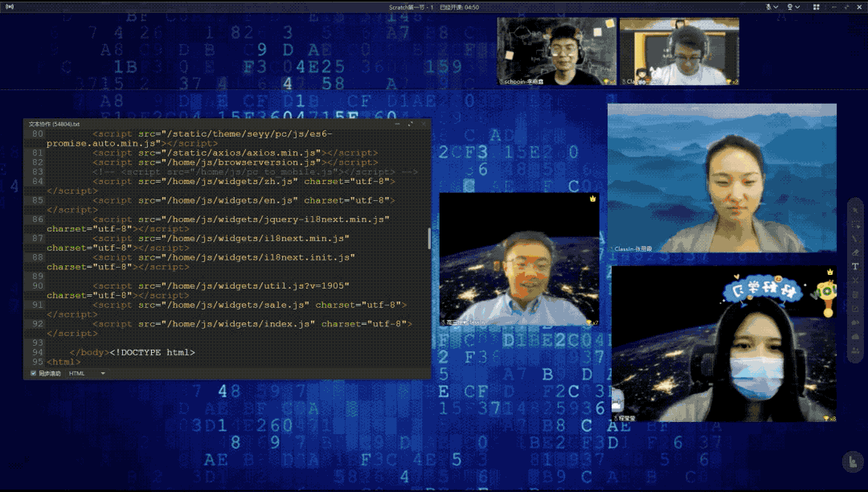The height and width of the screenshot is (492, 868).
Task: Click the edit note icon in side toolbar
Action: [x=855, y=308]
